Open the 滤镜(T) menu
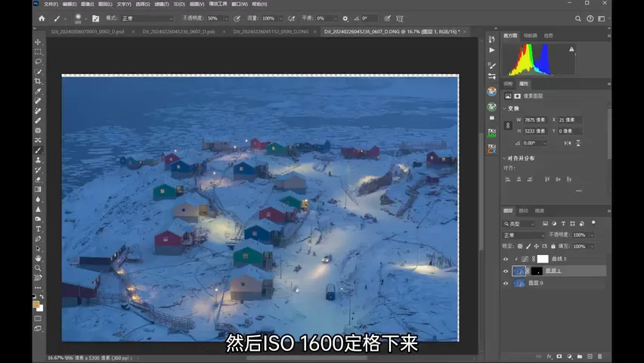Image resolution: width=644 pixels, height=363 pixels. 162,4
